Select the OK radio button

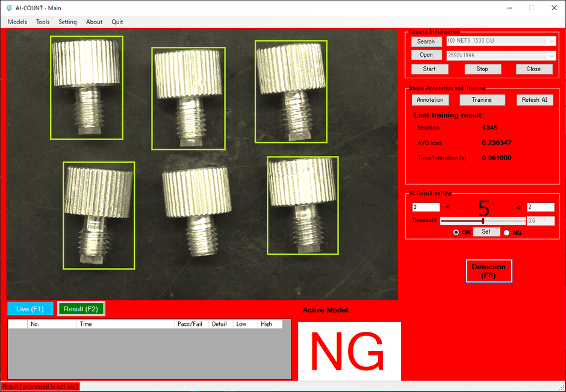[x=456, y=232]
